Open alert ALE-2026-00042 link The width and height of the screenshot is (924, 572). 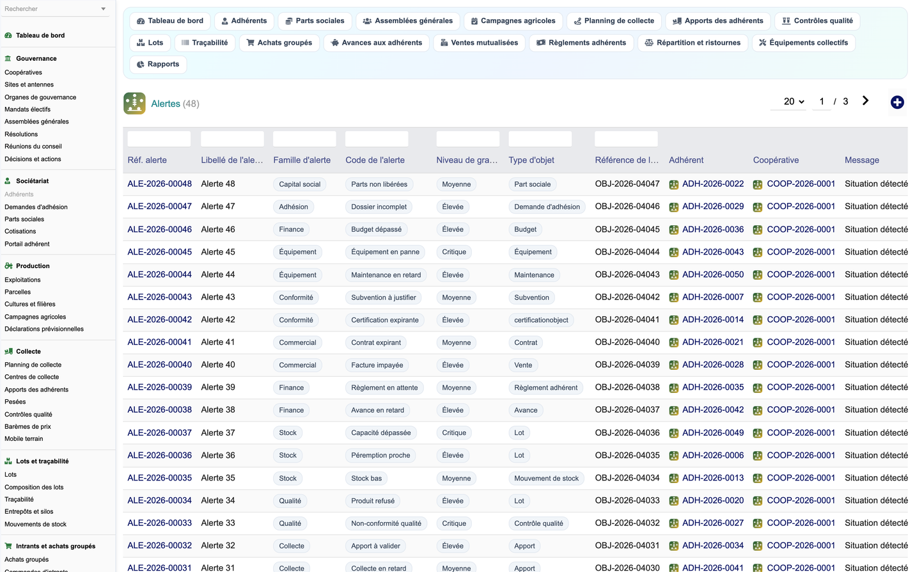pyautogui.click(x=159, y=319)
